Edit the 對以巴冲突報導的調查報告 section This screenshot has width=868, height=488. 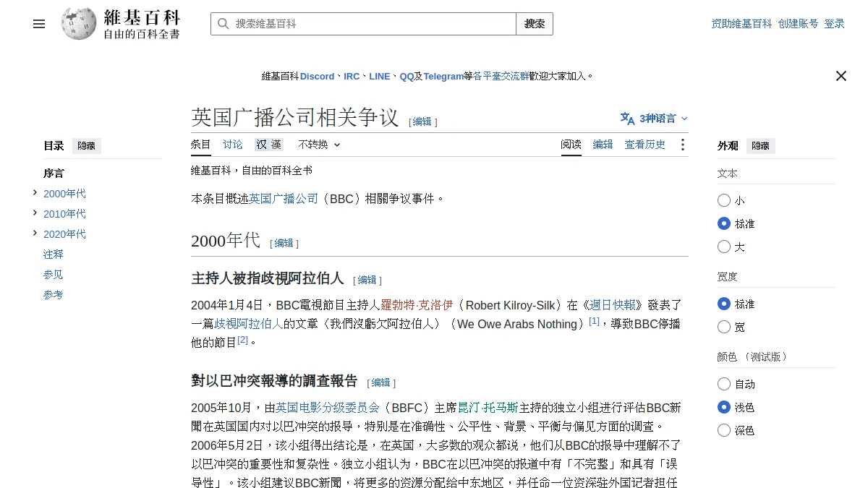(381, 383)
